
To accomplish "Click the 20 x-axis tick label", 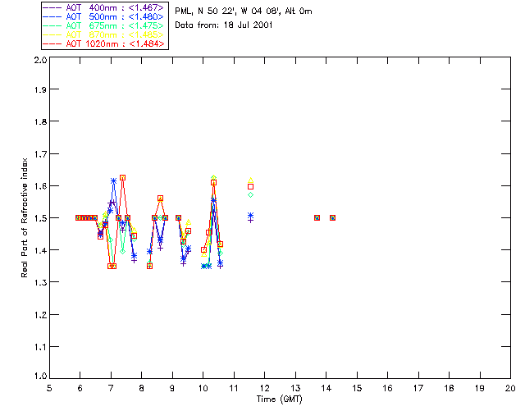I will tap(510, 388).
